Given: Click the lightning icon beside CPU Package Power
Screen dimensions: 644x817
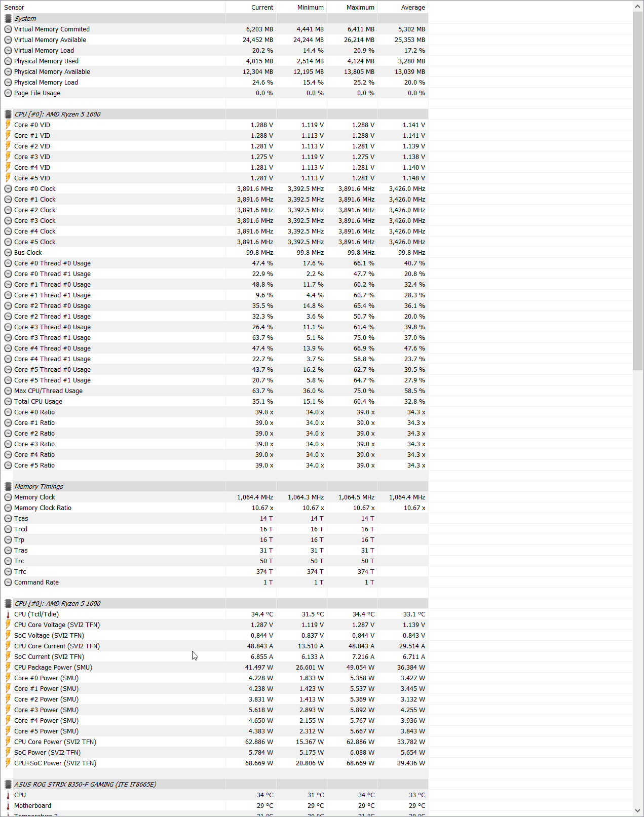Looking at the screenshot, I should coord(8,668).
